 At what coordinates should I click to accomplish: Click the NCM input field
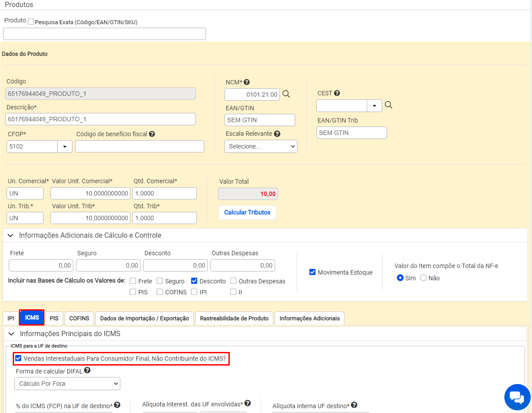[x=252, y=94]
